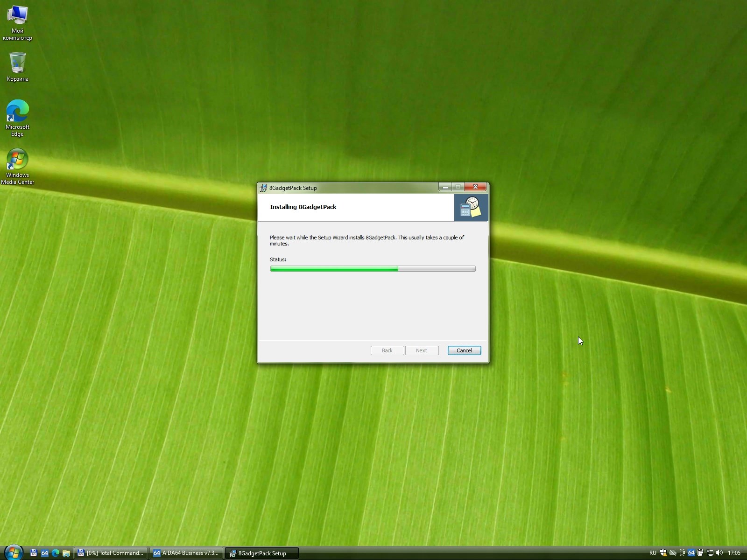Click the 8GadgetPack Setup taskbar button

click(262, 553)
